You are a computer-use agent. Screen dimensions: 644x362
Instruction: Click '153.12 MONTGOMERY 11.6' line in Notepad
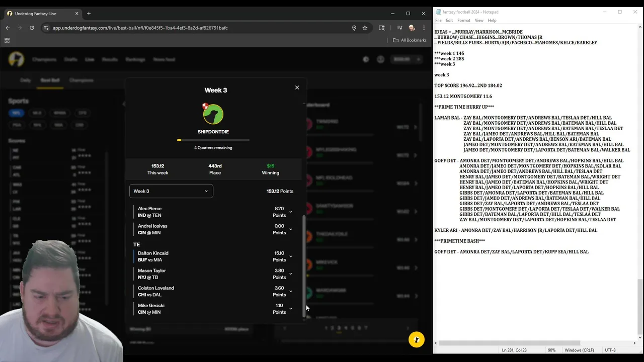point(463,97)
